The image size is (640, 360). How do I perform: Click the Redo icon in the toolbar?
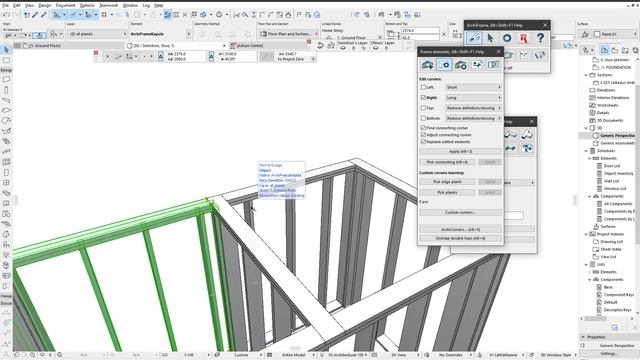[x=16, y=15]
